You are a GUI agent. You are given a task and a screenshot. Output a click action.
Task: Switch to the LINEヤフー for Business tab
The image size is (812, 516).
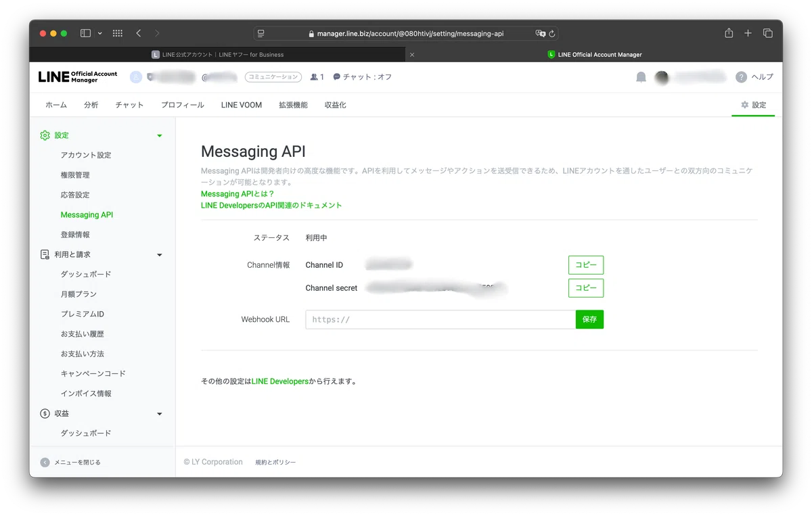pos(217,55)
